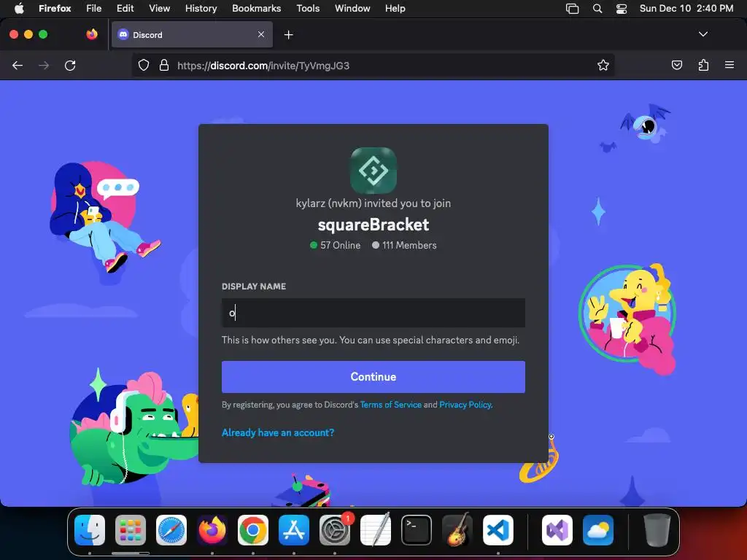Launch GarageBand from the Dock
Viewport: 747px width, 560px height.
pos(457,530)
